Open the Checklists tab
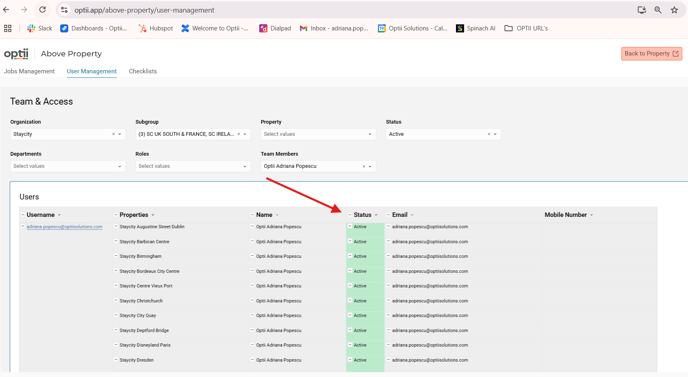This screenshot has height=377, width=688. coord(143,71)
